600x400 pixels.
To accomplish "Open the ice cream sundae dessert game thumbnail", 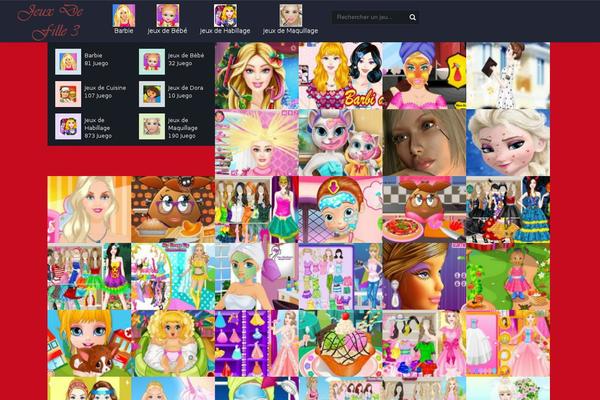I will [x=341, y=344].
